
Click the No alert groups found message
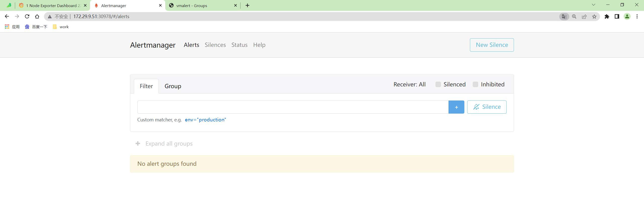(x=322, y=164)
